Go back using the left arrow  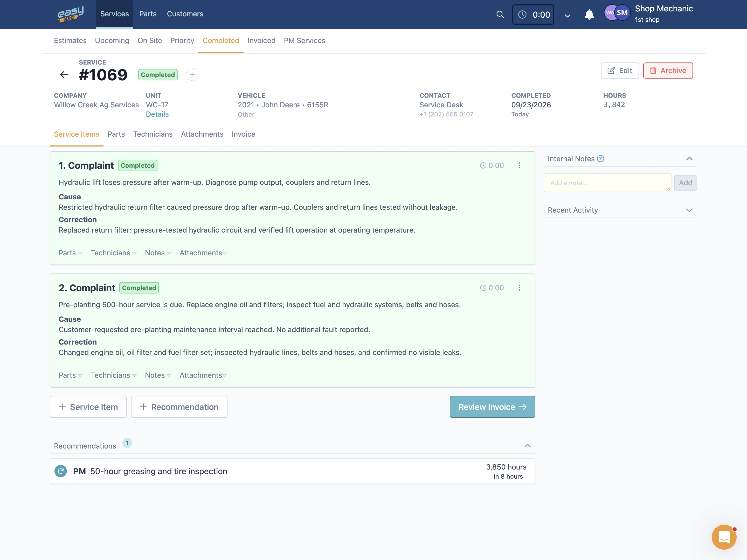(x=64, y=75)
